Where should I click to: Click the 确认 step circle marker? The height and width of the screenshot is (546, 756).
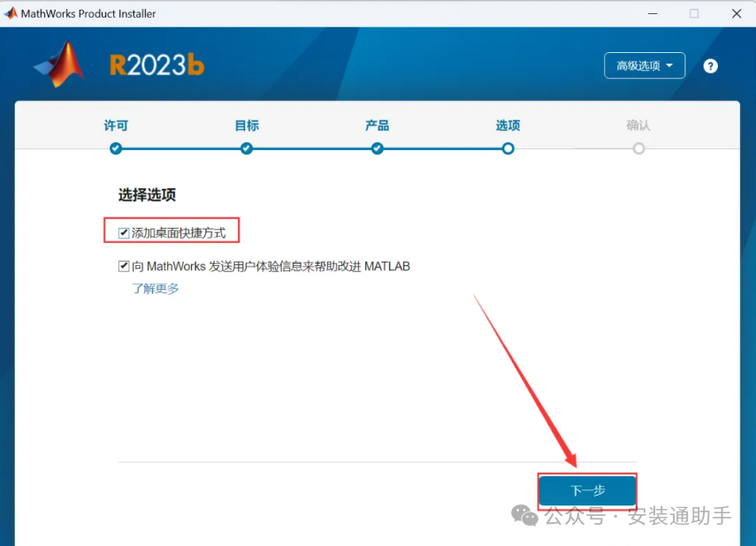tap(638, 148)
